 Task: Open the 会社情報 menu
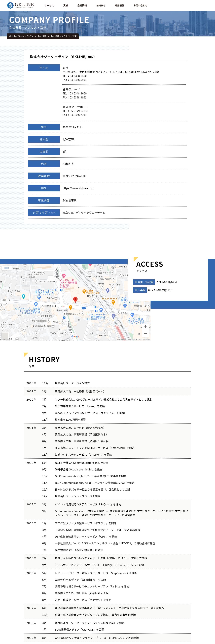point(82,6)
